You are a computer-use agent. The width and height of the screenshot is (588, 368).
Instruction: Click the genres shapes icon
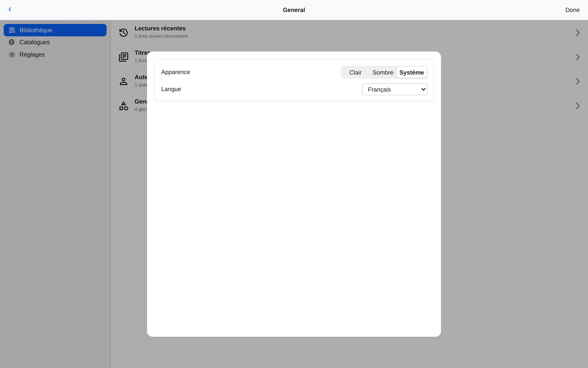pos(123,106)
